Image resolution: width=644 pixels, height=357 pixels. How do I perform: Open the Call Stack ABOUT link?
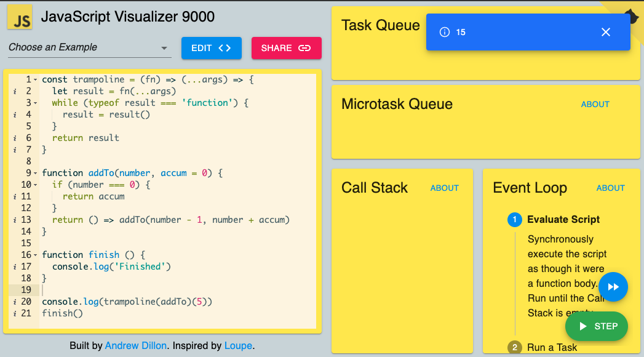444,188
